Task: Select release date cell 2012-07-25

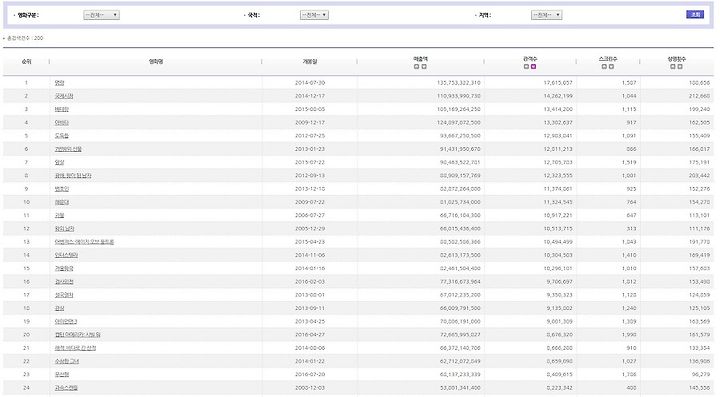Action: point(310,136)
